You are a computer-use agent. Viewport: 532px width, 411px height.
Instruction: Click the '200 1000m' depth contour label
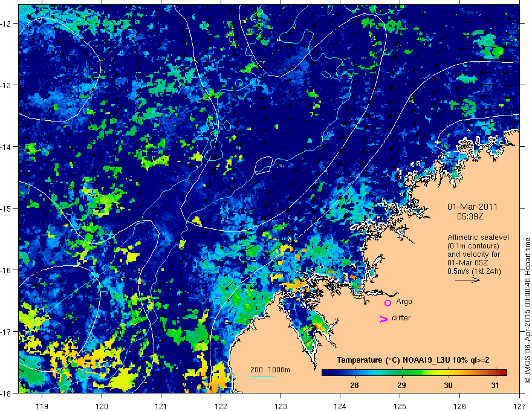270,370
